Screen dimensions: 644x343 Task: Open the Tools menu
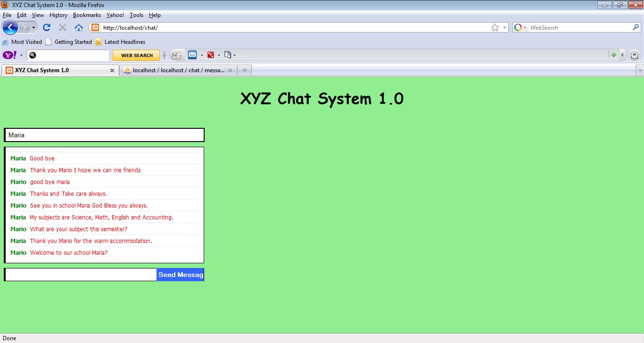pos(136,15)
